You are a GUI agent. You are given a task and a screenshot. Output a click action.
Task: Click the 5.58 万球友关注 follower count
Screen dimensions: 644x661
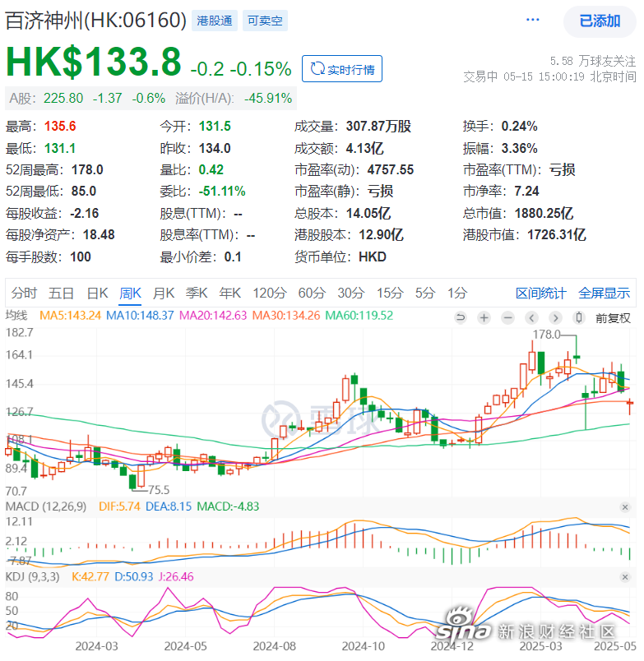click(x=592, y=61)
